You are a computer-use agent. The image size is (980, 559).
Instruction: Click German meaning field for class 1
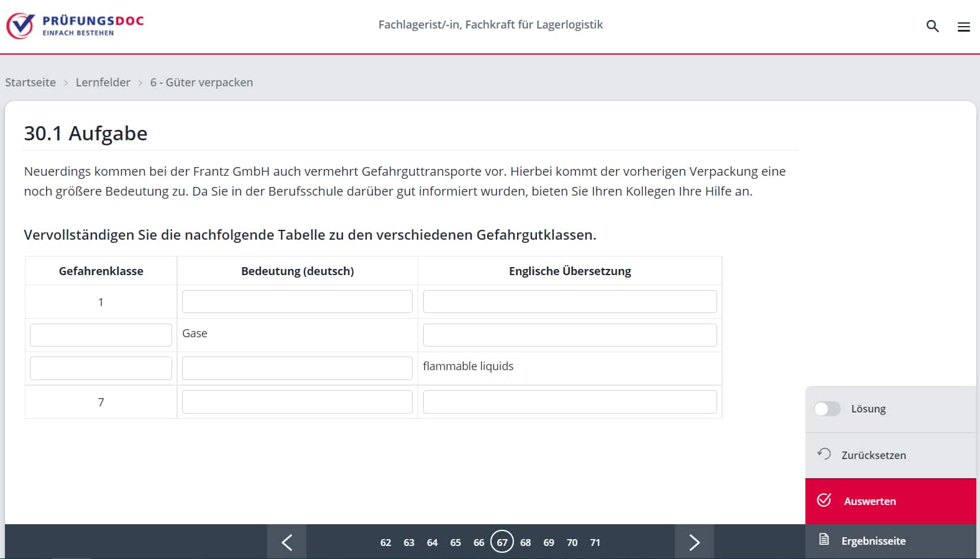click(297, 302)
